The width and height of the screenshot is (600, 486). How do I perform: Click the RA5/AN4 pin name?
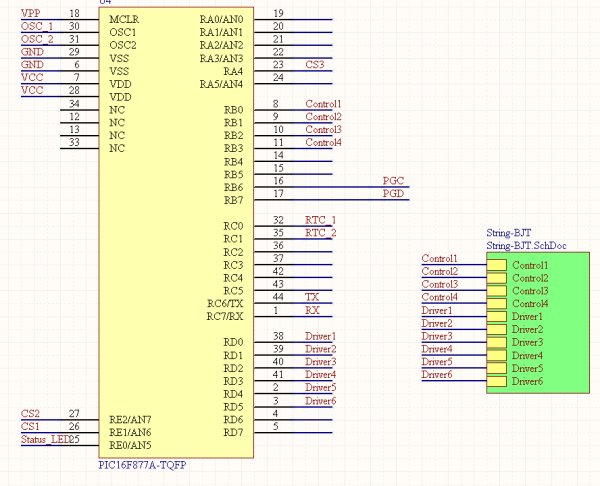tap(221, 84)
